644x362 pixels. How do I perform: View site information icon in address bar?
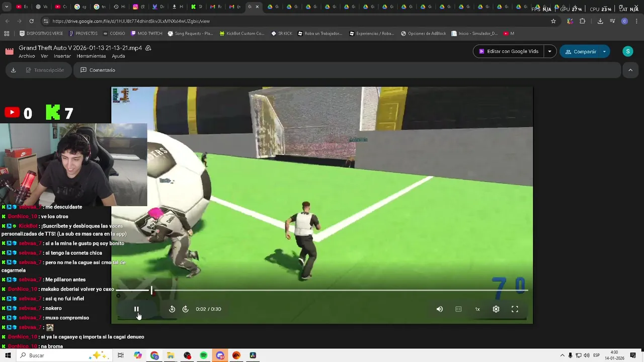pyautogui.click(x=46, y=21)
